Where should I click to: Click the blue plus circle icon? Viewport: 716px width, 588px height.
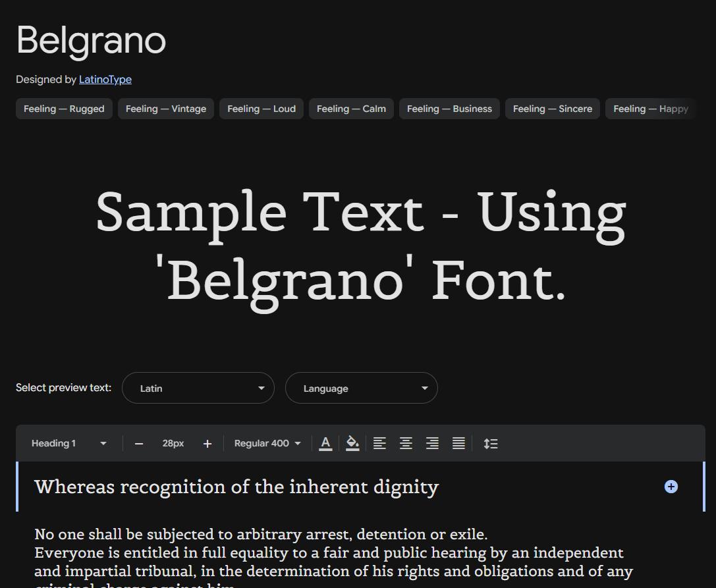tap(671, 487)
